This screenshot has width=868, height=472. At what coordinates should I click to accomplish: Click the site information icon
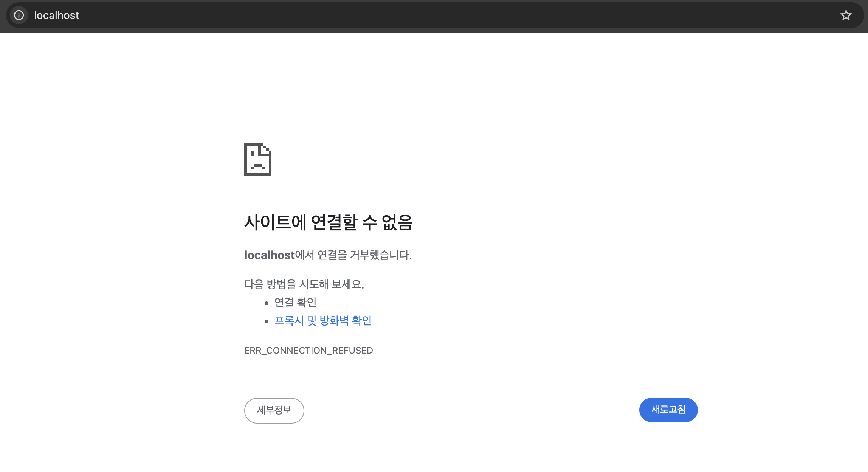[x=19, y=15]
